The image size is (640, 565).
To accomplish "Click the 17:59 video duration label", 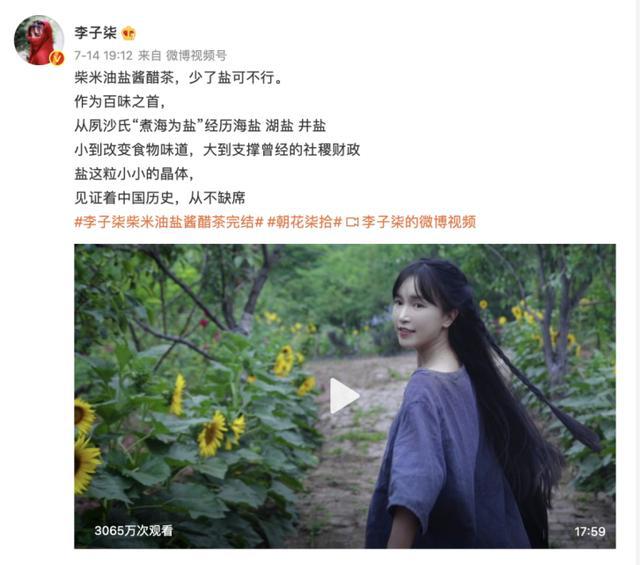I will (x=589, y=531).
